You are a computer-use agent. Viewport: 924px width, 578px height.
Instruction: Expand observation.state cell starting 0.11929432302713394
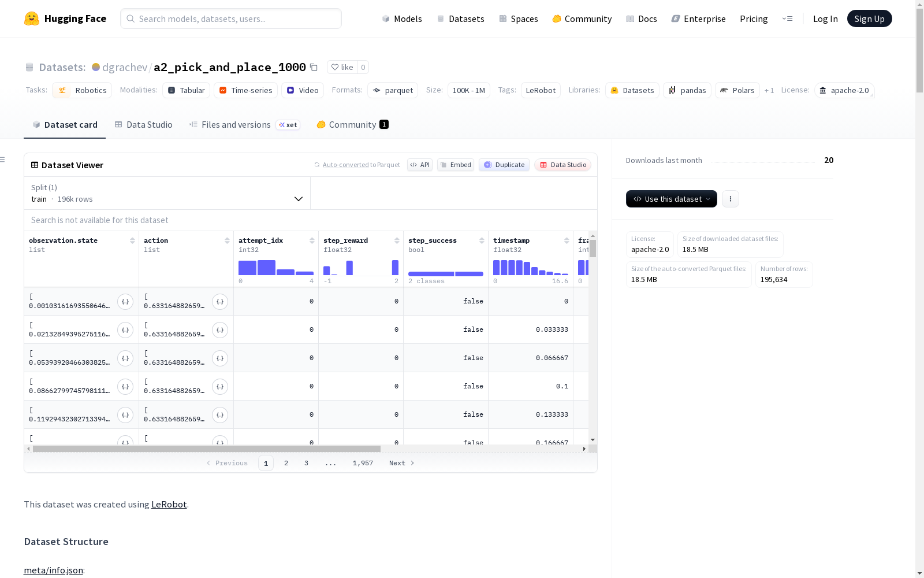tap(125, 415)
